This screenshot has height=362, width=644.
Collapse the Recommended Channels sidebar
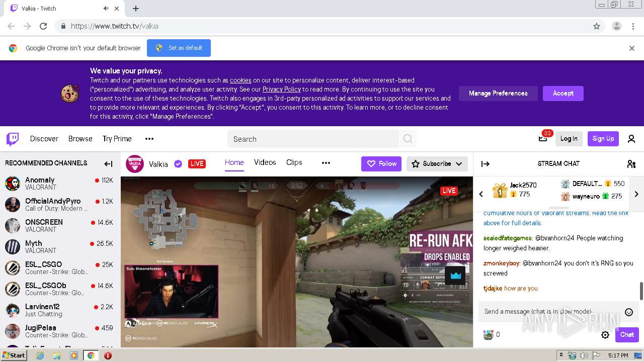click(x=108, y=163)
